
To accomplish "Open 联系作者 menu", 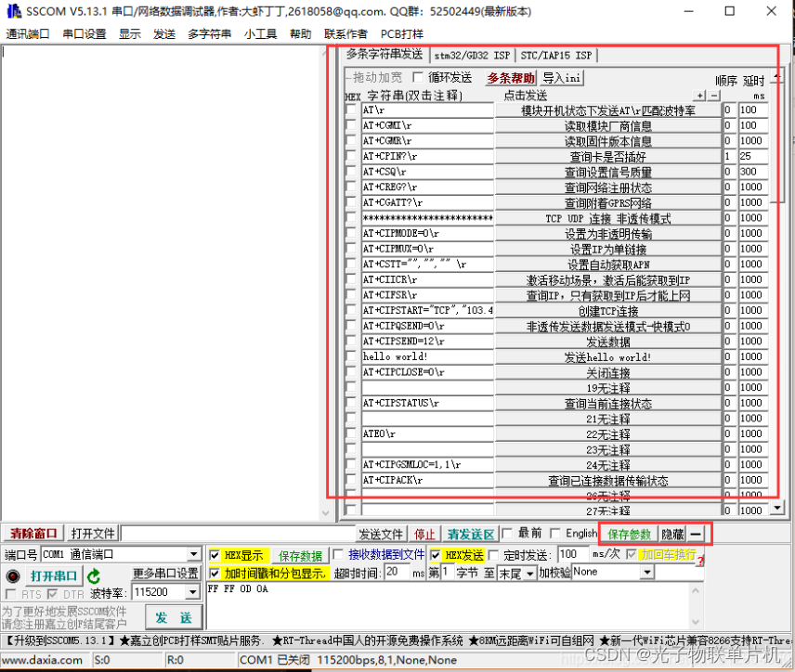I will pyautogui.click(x=345, y=34).
